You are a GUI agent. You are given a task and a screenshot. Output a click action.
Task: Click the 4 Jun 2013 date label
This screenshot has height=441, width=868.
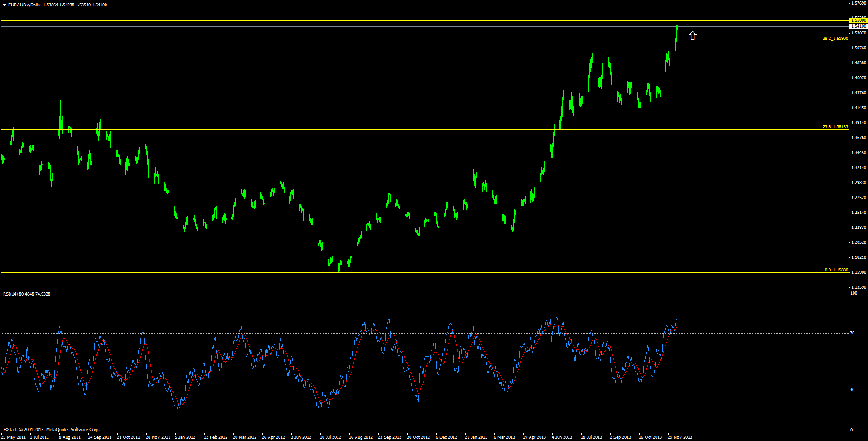tap(562, 437)
